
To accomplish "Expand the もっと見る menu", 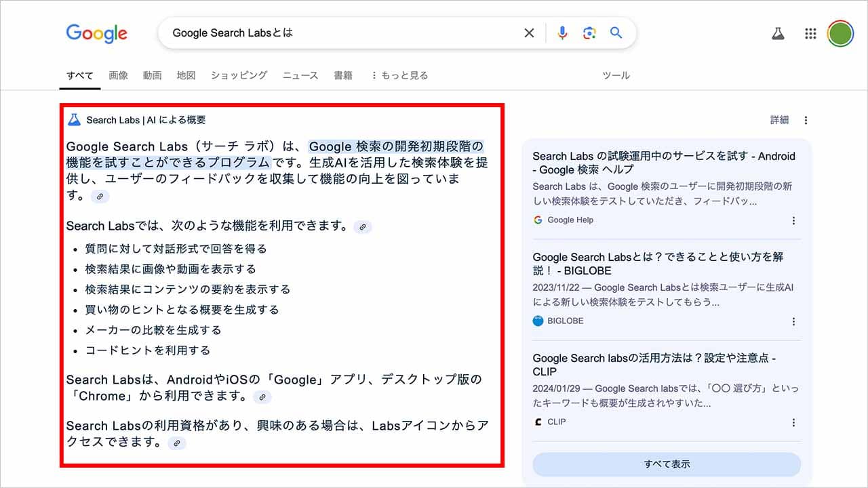I will click(x=399, y=75).
